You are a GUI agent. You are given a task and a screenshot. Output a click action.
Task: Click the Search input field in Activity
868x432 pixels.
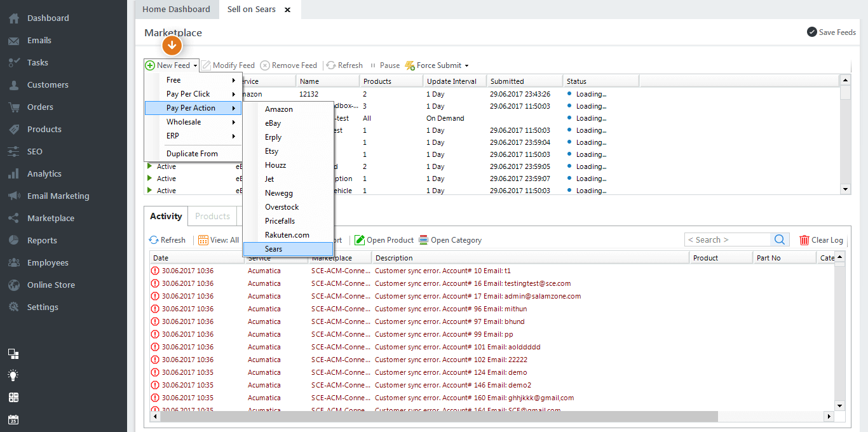click(x=728, y=240)
